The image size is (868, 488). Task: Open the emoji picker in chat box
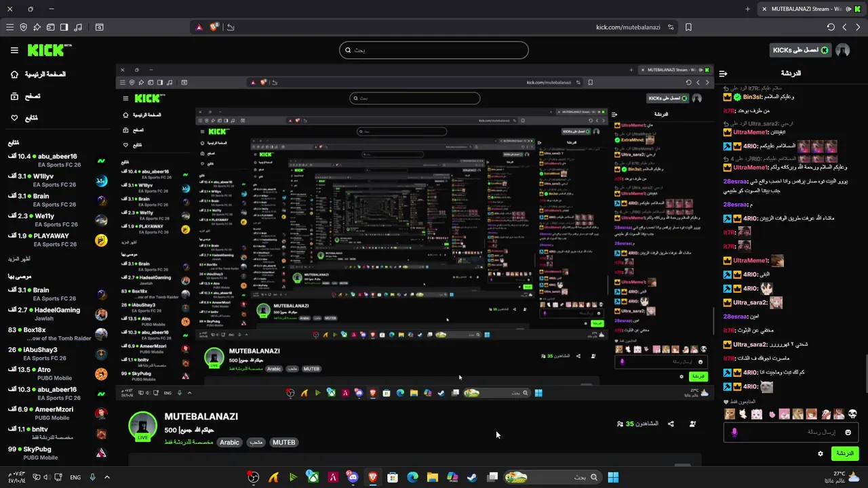[x=848, y=432]
